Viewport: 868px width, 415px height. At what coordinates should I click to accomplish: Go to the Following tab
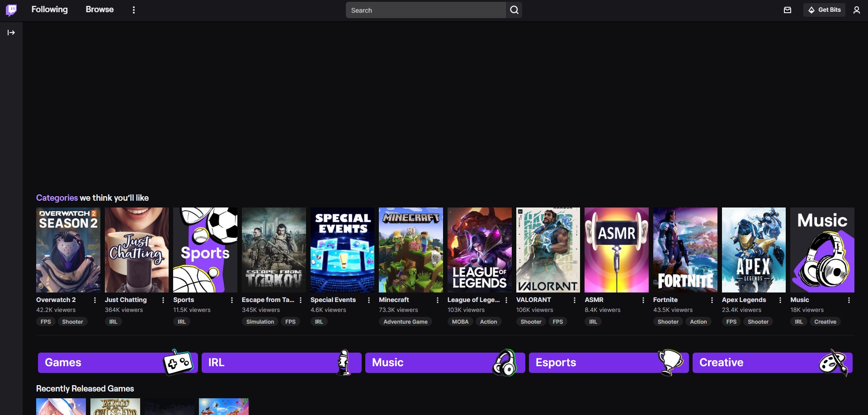click(50, 9)
